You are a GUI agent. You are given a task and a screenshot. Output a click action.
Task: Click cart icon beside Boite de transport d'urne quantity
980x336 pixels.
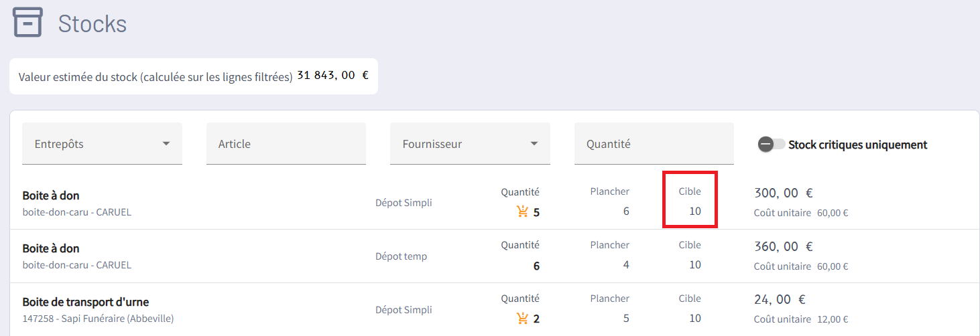pyautogui.click(x=523, y=319)
